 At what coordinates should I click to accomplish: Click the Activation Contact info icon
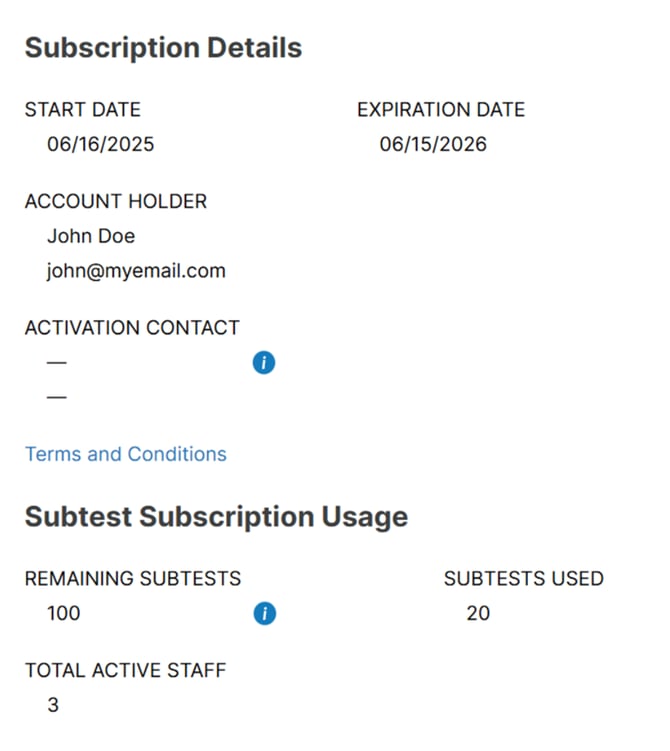(x=264, y=363)
